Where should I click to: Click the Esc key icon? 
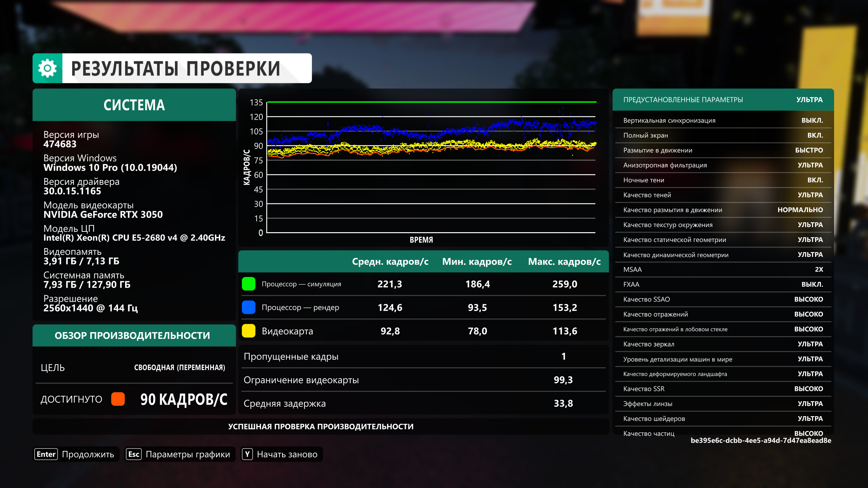click(134, 454)
